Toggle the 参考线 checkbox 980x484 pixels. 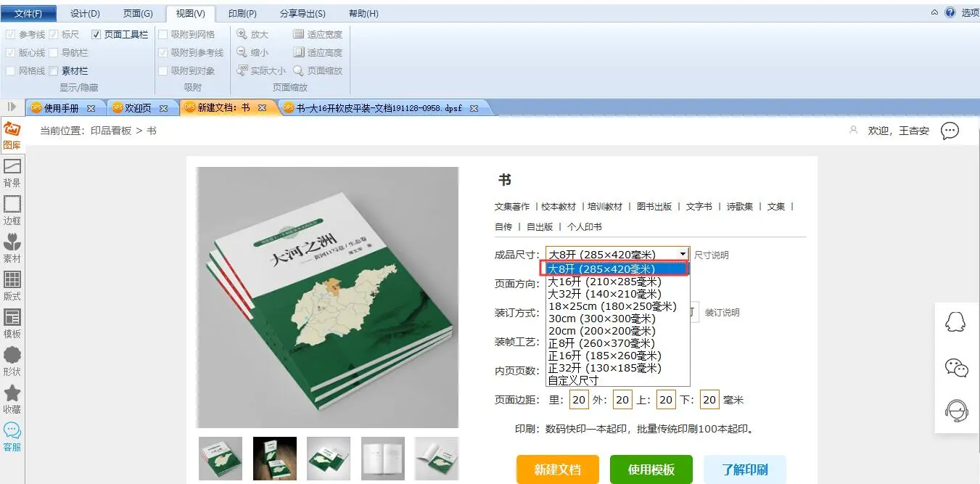pyautogui.click(x=10, y=34)
